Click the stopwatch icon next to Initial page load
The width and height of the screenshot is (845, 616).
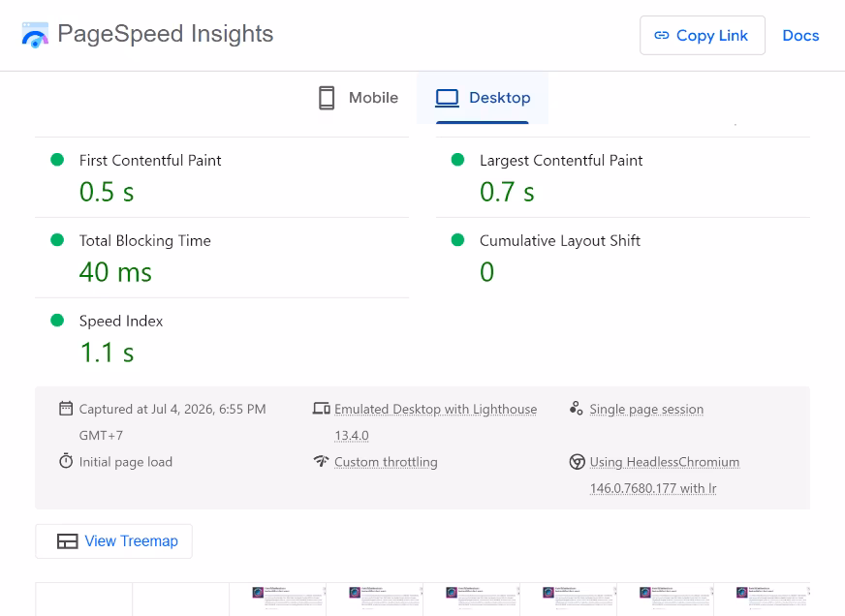click(66, 461)
